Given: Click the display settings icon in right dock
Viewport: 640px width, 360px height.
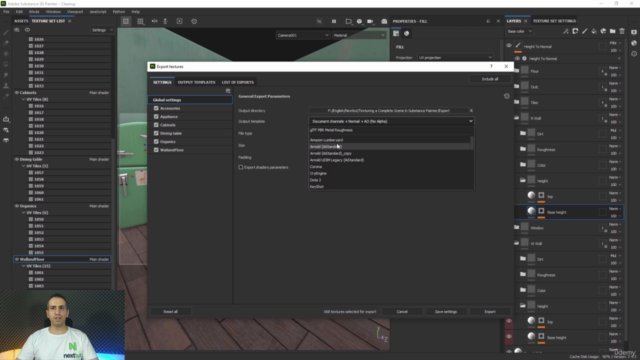Looking at the screenshot, I should click(634, 32).
